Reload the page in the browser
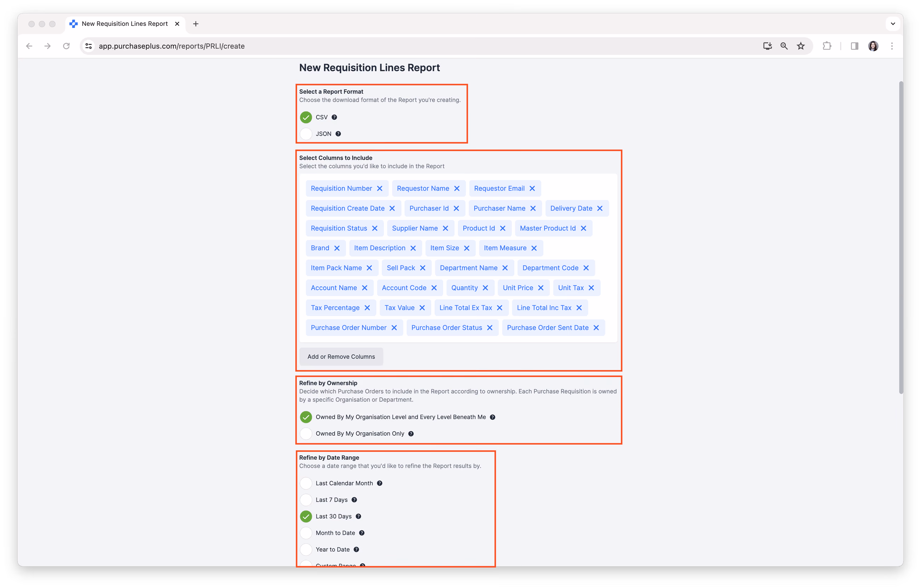Viewport: 921px width, 588px height. coord(66,46)
